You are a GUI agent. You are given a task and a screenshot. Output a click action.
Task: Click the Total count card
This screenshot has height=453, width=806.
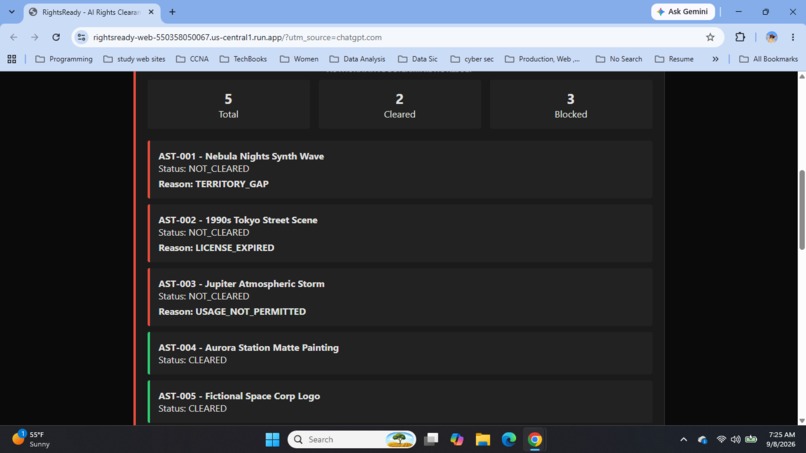point(228,104)
